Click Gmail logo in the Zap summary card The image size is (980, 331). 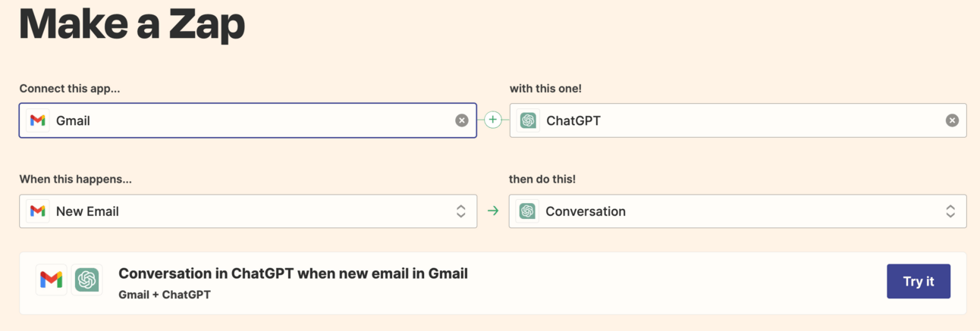[51, 280]
